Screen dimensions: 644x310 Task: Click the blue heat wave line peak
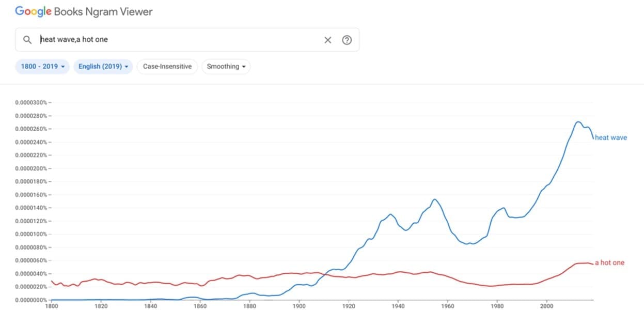point(578,122)
